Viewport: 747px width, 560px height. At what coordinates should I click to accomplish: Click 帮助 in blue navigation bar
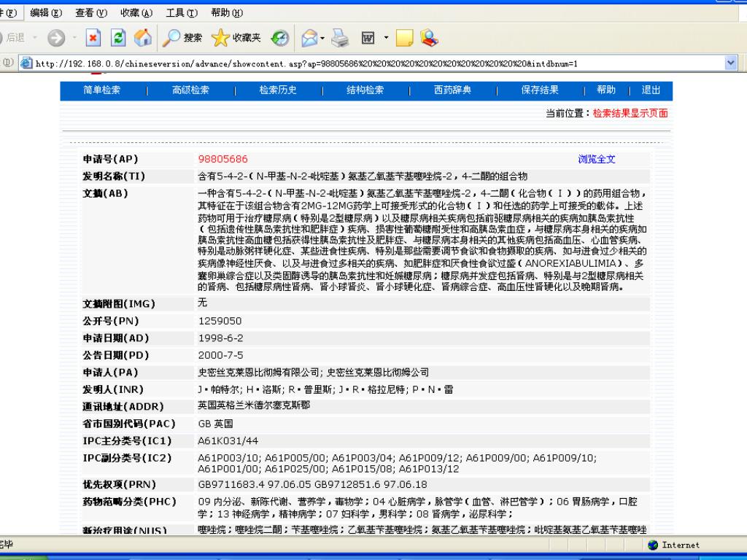coord(606,90)
